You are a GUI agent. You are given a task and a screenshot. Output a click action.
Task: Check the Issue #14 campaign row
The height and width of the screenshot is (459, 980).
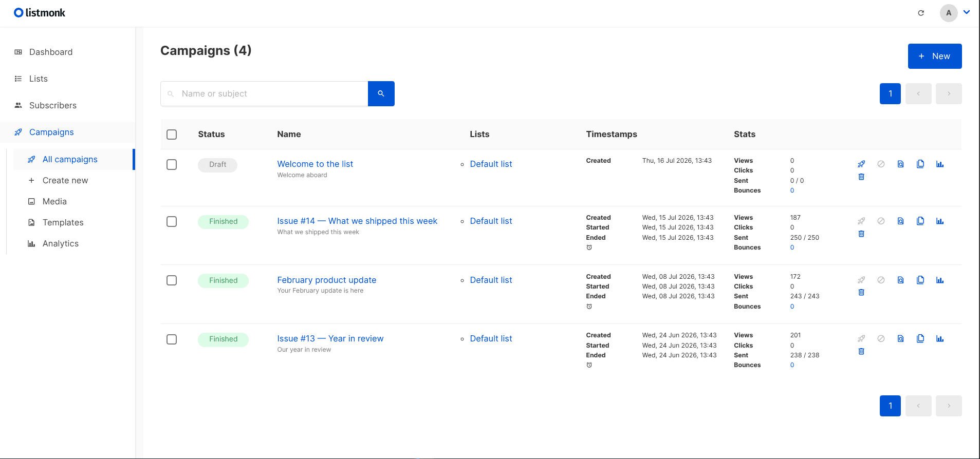point(172,221)
